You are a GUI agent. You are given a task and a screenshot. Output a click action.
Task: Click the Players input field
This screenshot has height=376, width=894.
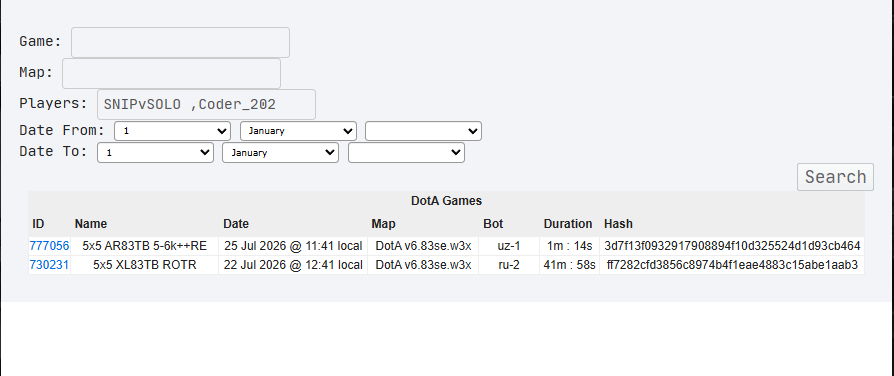[x=206, y=104]
